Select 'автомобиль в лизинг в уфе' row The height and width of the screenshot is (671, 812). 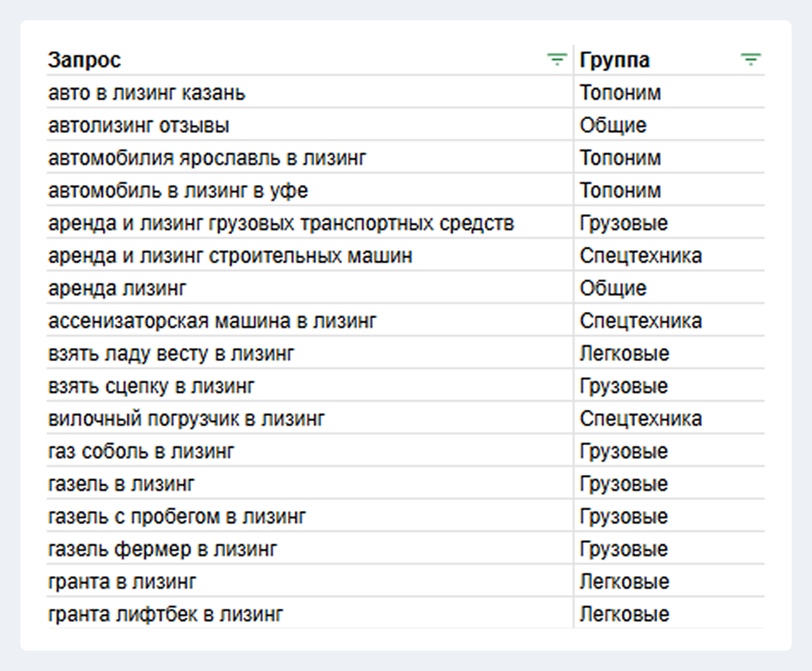tap(178, 191)
